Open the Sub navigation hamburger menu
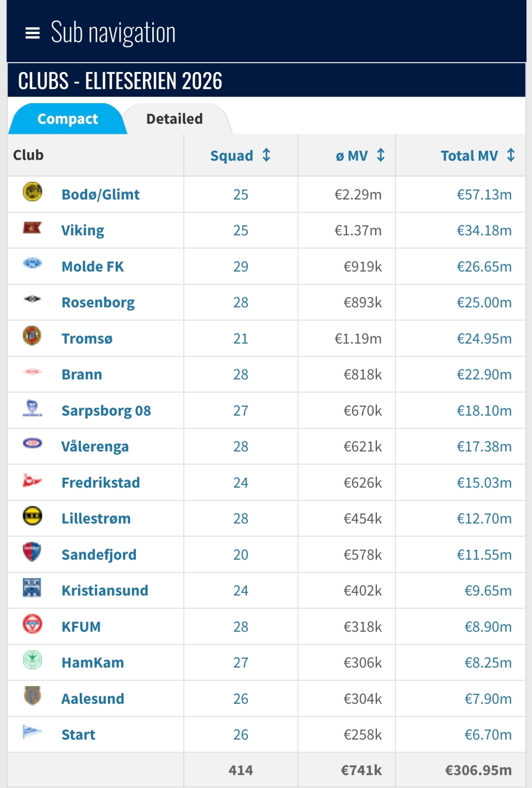The width and height of the screenshot is (532, 788). click(33, 33)
